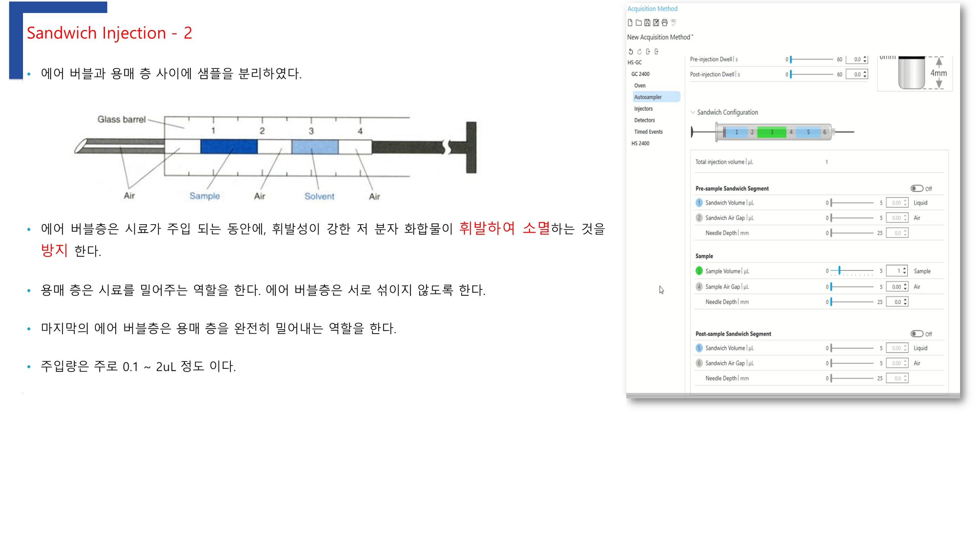Click the Save method floppy icon
The width and height of the screenshot is (980, 551).
[x=647, y=23]
